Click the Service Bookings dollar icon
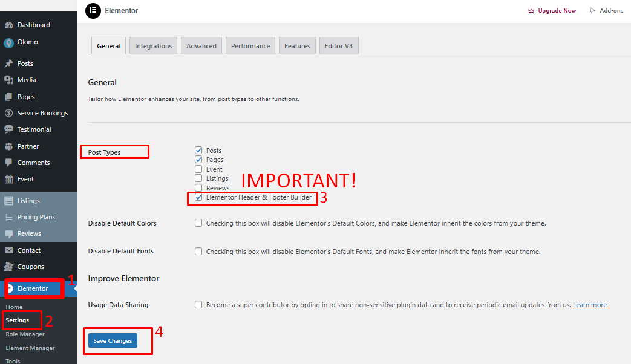Screen dimensions: 631x364 (8, 113)
